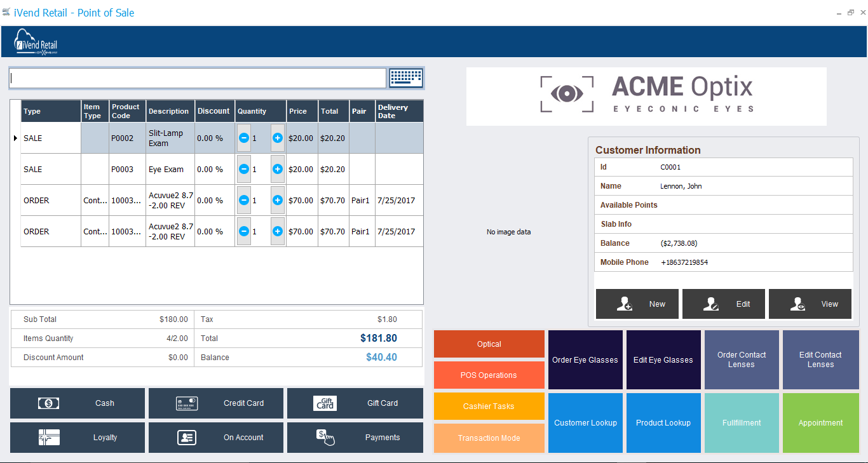Viewport: 868px width, 463px height.
Task: Open Edit Eye Glasses
Action: click(663, 360)
